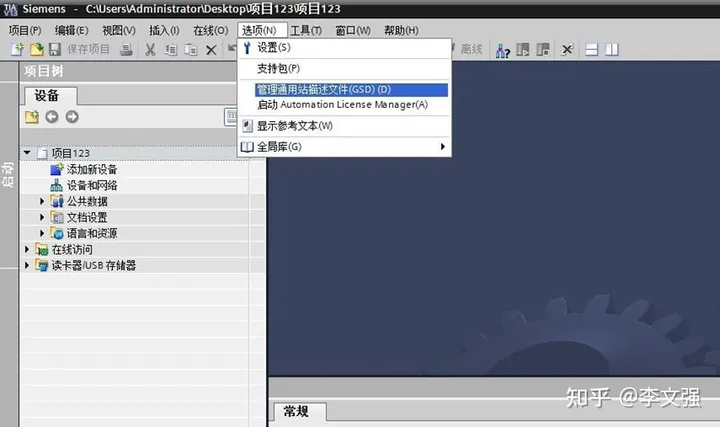720x427 pixels.
Task: Open the 在线(O) menu
Action: 210,30
